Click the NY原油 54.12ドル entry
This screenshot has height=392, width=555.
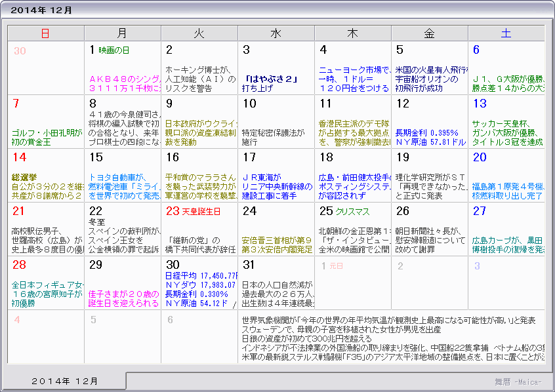196,304
